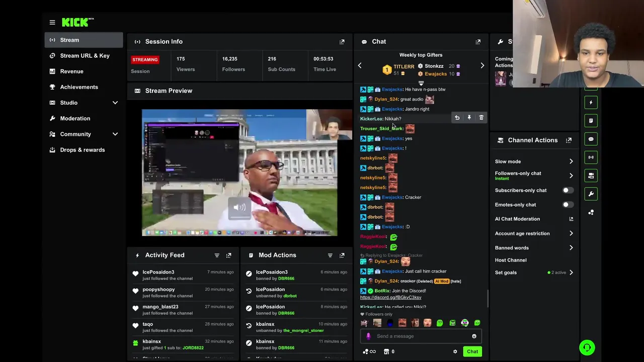
Task: Click DBR666 in first Mod Actions row
Action: pos(286,279)
